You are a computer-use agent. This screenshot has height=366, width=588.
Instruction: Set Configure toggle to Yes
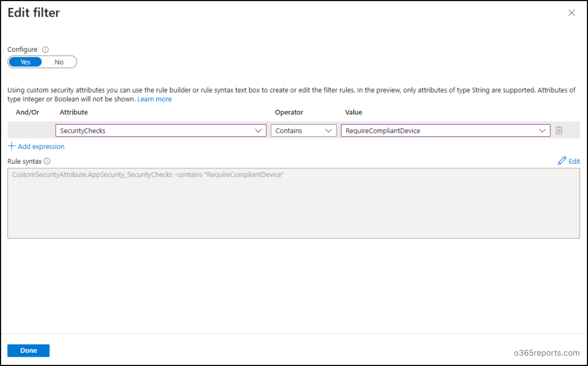(25, 62)
